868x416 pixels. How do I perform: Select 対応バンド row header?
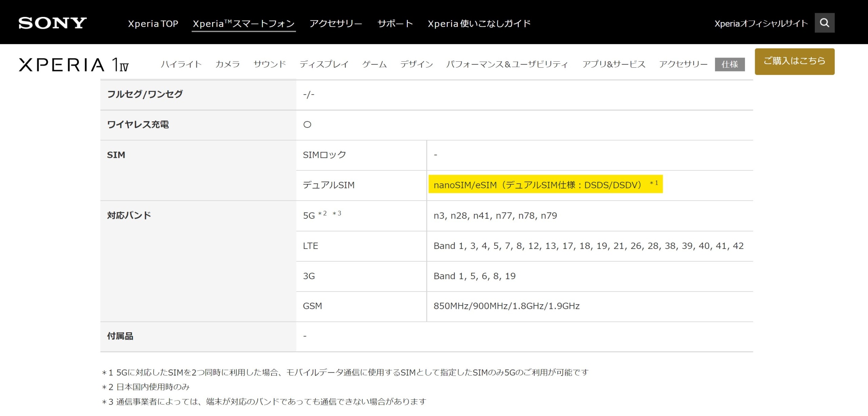(x=129, y=215)
